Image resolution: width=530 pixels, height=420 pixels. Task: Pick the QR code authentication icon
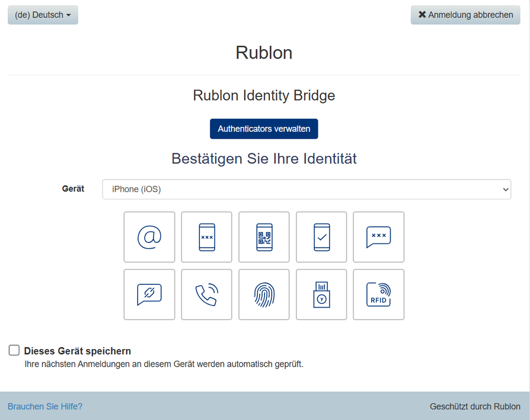[264, 237]
